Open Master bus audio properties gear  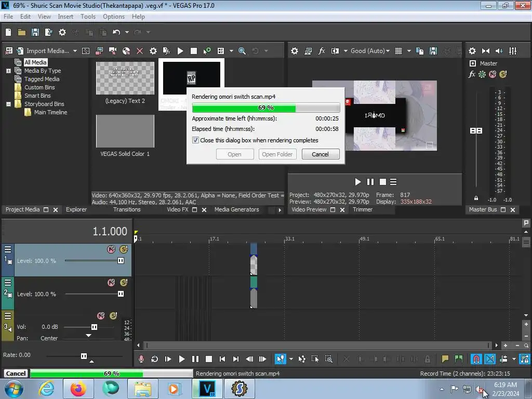tap(472, 51)
